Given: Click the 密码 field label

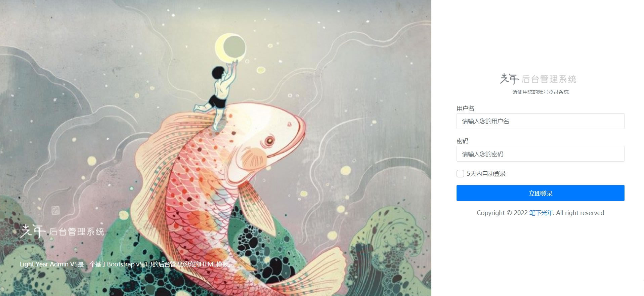Looking at the screenshot, I should [x=462, y=141].
